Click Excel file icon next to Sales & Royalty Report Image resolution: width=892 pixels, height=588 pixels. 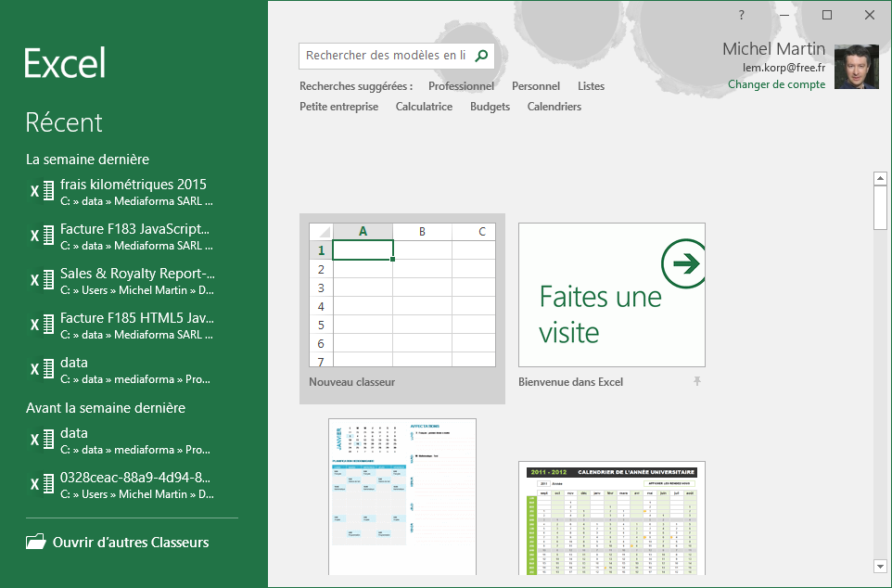(x=42, y=280)
